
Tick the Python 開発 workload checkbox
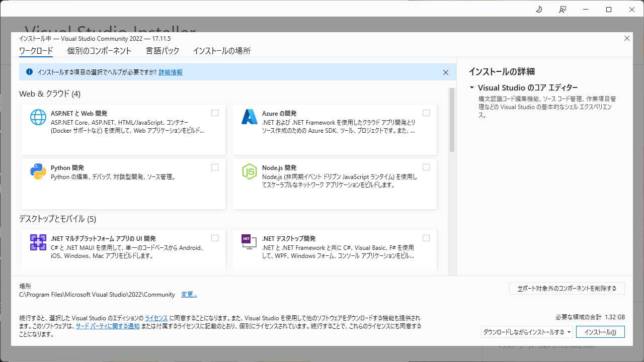tap(215, 167)
